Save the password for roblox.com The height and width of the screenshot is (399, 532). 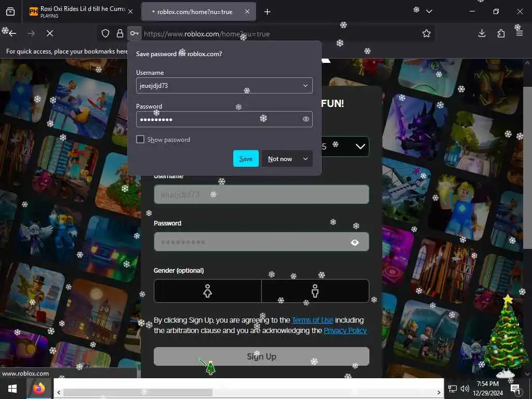pyautogui.click(x=246, y=158)
